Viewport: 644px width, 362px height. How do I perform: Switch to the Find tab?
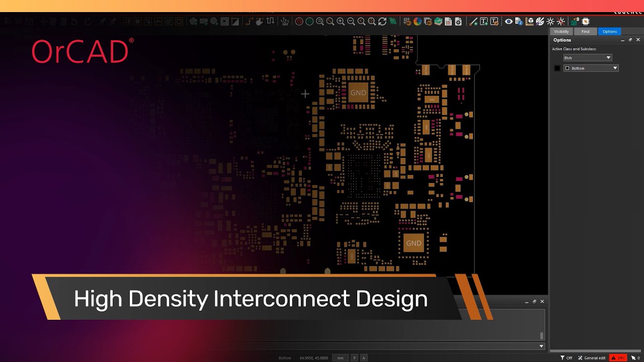[x=585, y=31]
